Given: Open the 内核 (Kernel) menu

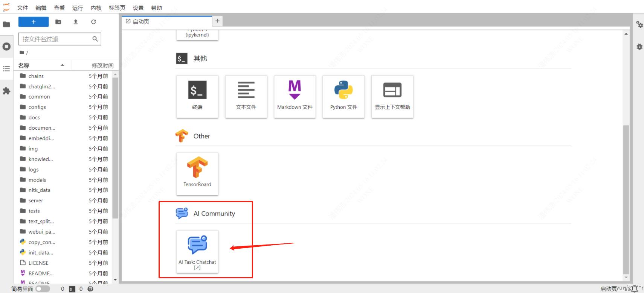Looking at the screenshot, I should (x=96, y=8).
